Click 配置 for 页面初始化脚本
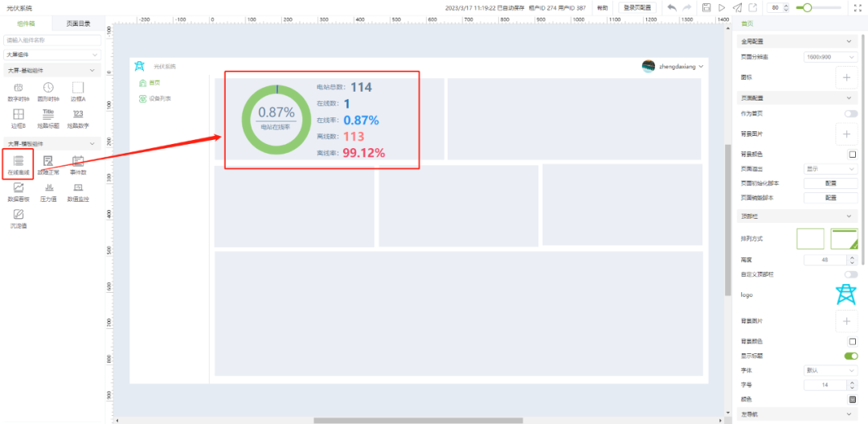Image resolution: width=868 pixels, height=424 pixels. 830,183
